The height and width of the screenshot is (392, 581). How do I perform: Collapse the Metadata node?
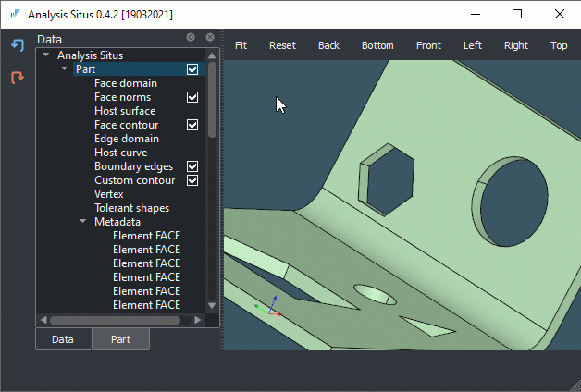83,221
